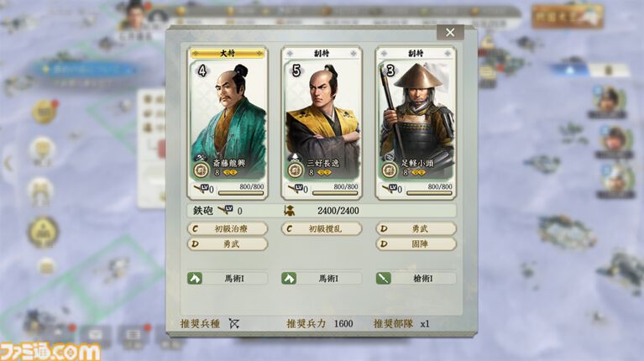Screen dimensions: 644x361
Task: Click the 固陣 skill button
Action: tap(416, 244)
